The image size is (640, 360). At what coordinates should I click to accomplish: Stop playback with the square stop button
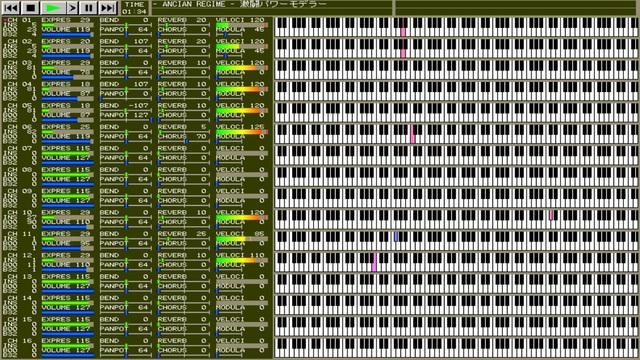31,8
